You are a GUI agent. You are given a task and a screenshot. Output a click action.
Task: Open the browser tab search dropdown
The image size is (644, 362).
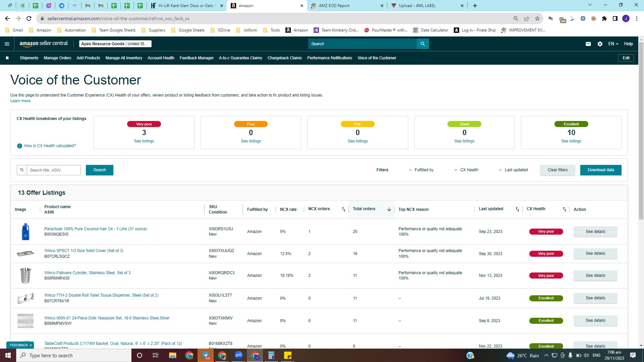point(590,5)
